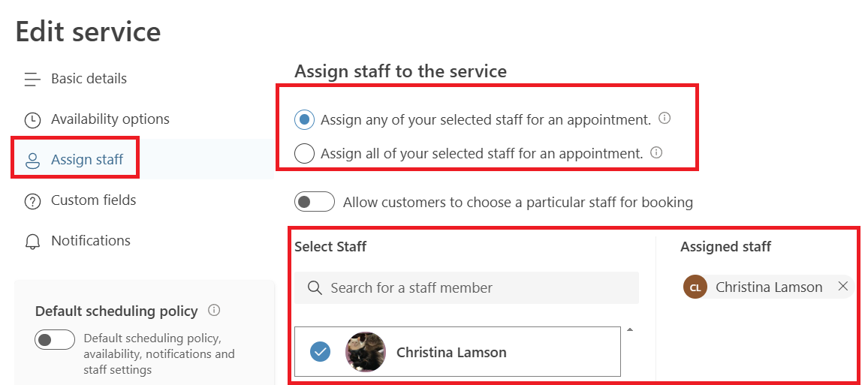The height and width of the screenshot is (385, 868).
Task: Click the Assign staff person icon
Action: pos(32,160)
